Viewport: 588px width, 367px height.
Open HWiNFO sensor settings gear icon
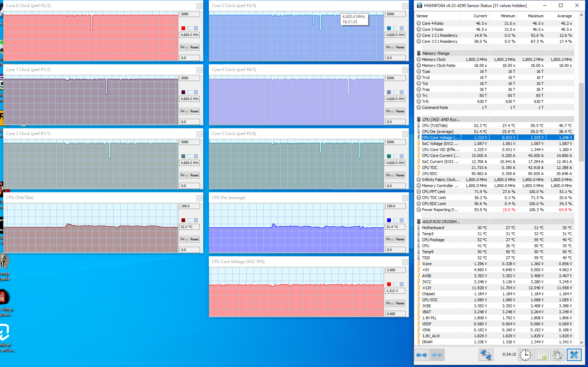[x=558, y=355]
